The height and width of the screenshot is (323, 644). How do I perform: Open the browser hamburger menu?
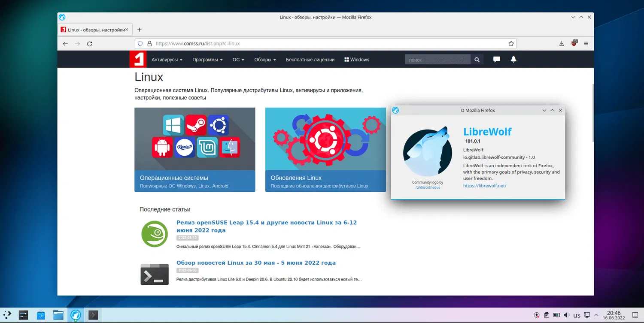586,44
